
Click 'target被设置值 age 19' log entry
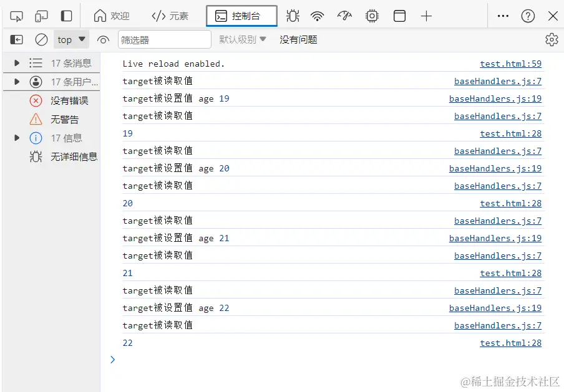pos(176,98)
